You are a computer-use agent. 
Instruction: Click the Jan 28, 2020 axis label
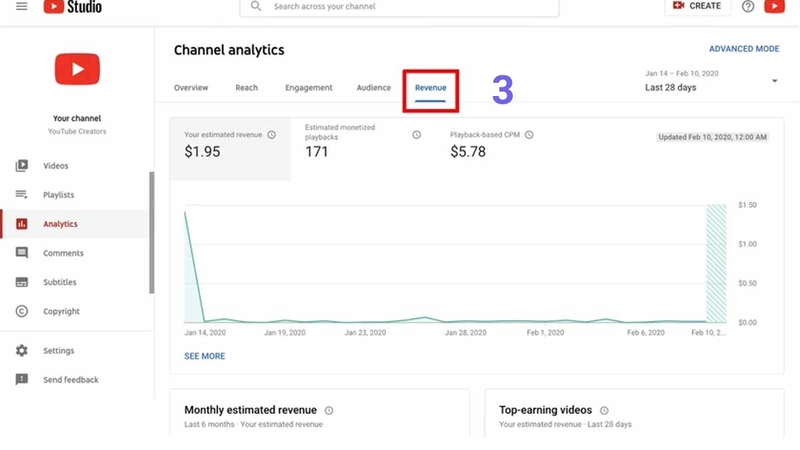click(x=465, y=333)
